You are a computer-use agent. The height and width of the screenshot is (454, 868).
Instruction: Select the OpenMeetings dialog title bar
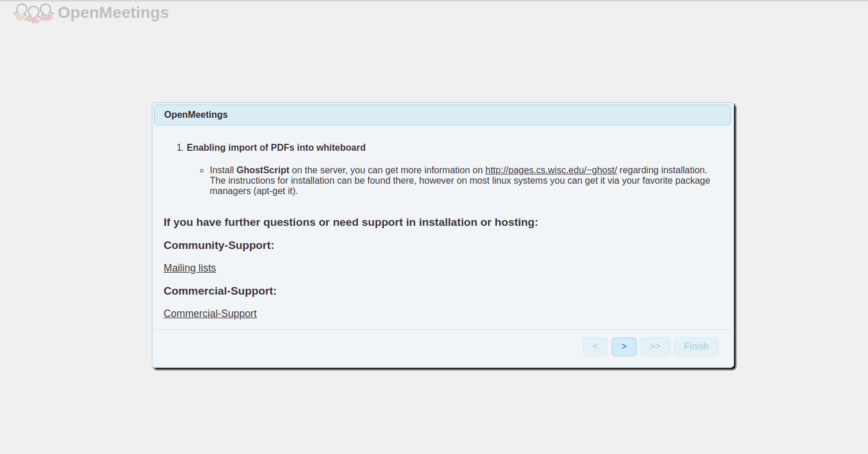pyautogui.click(x=443, y=115)
